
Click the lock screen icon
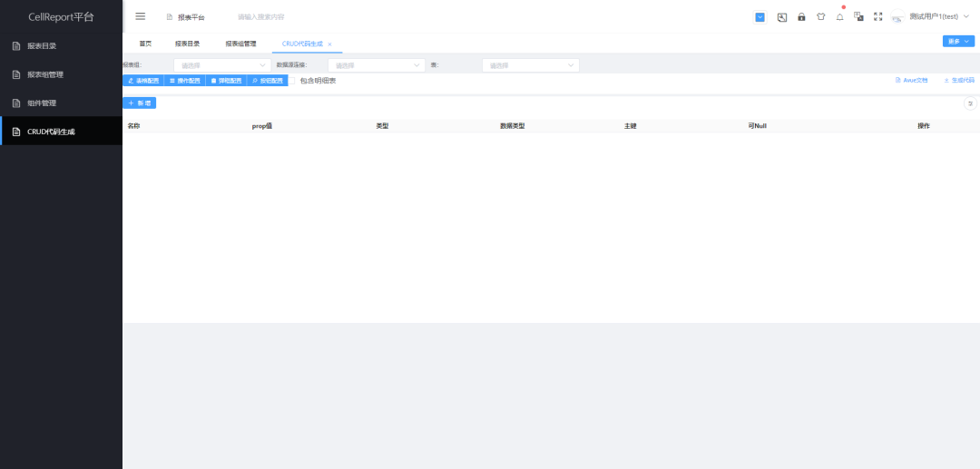(801, 16)
